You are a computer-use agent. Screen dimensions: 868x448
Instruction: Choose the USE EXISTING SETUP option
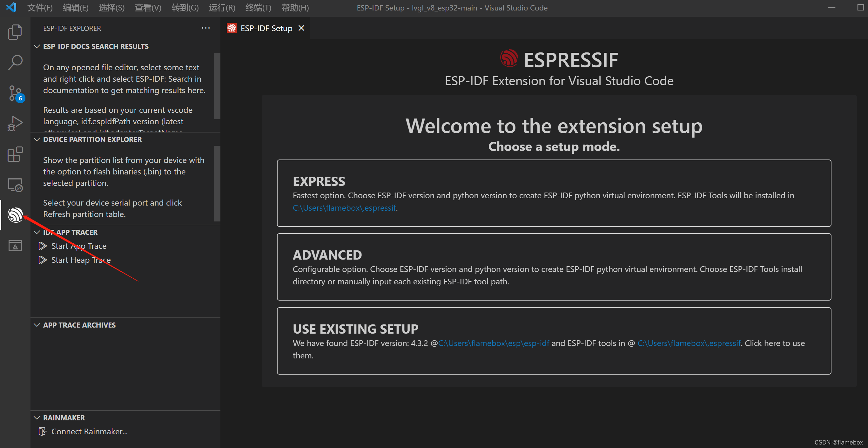pos(554,341)
